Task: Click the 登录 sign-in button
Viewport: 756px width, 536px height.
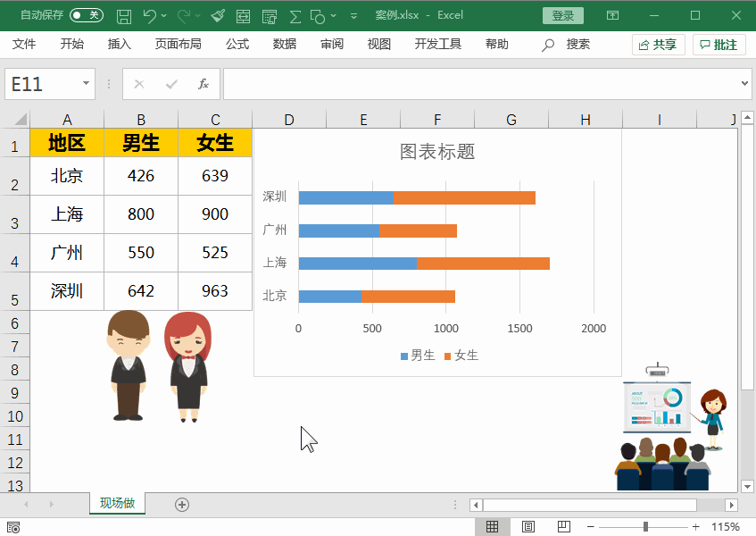Action: (562, 15)
